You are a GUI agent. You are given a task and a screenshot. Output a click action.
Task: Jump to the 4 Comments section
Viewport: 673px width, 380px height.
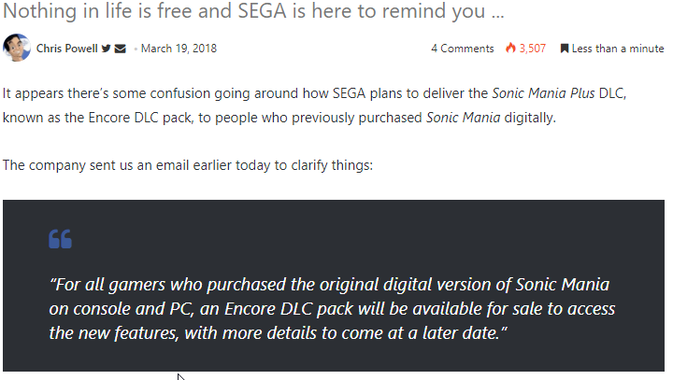pyautogui.click(x=462, y=49)
